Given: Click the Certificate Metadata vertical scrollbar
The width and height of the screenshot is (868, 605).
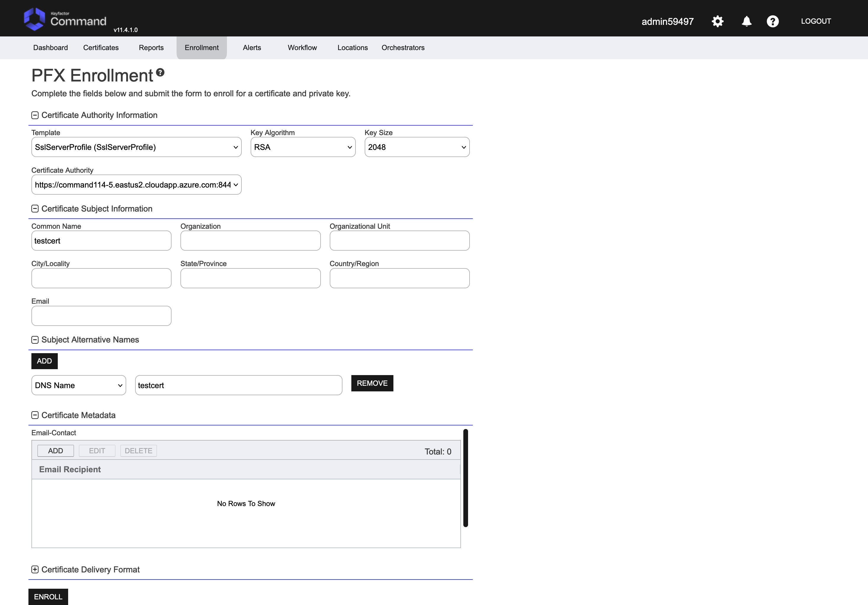Looking at the screenshot, I should (x=465, y=478).
